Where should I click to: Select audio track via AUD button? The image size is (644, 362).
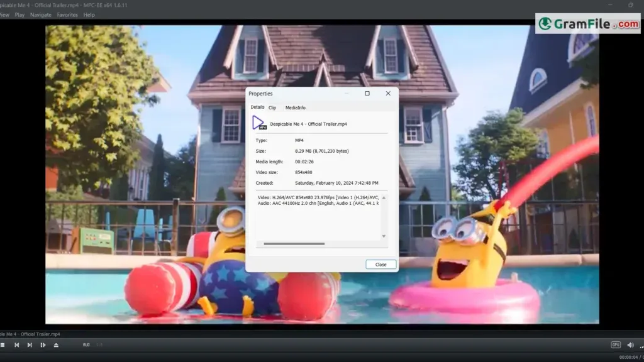pyautogui.click(x=86, y=345)
